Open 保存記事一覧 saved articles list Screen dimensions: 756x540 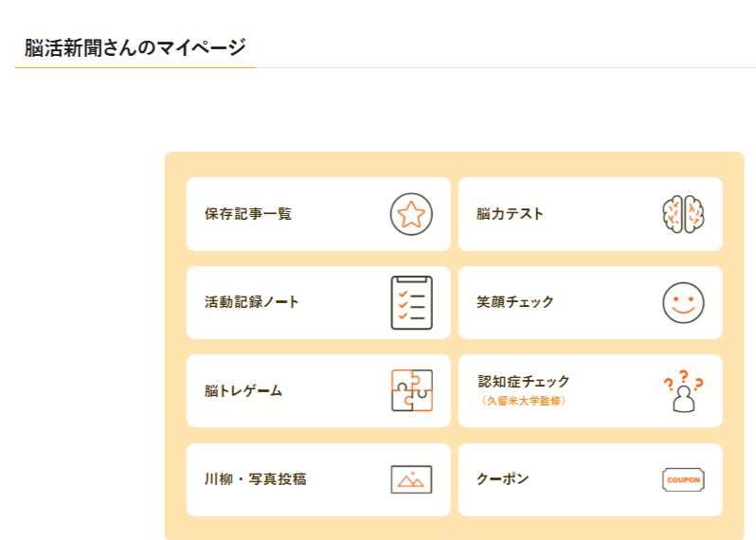pyautogui.click(x=248, y=214)
